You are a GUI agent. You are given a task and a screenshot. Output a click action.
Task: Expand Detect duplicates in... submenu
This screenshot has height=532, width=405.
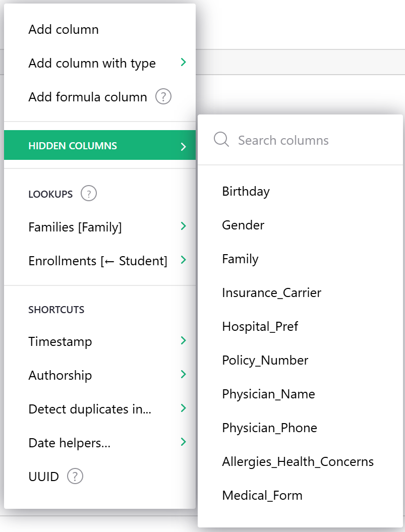[183, 408]
